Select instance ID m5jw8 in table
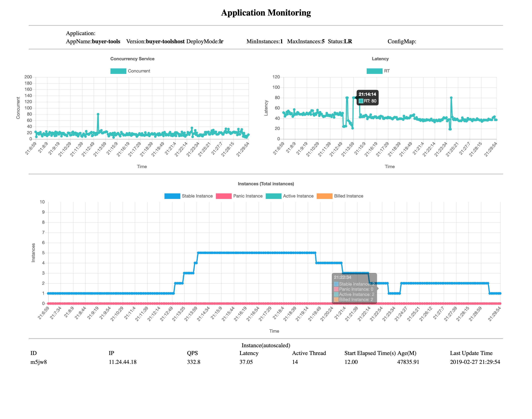This screenshot has height=419, width=532. click(x=38, y=362)
